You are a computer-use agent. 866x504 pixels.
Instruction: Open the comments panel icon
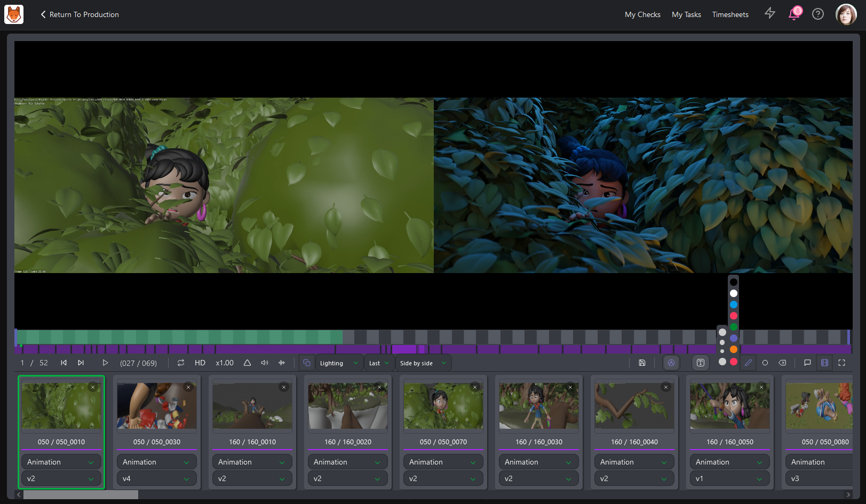pos(807,363)
